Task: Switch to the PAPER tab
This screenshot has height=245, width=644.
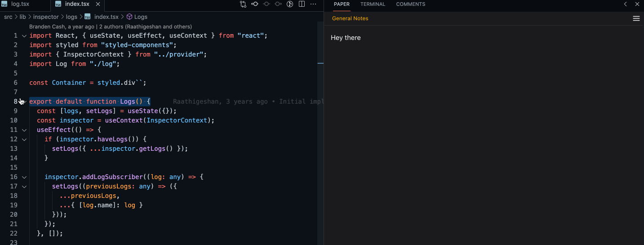Action: click(x=342, y=4)
